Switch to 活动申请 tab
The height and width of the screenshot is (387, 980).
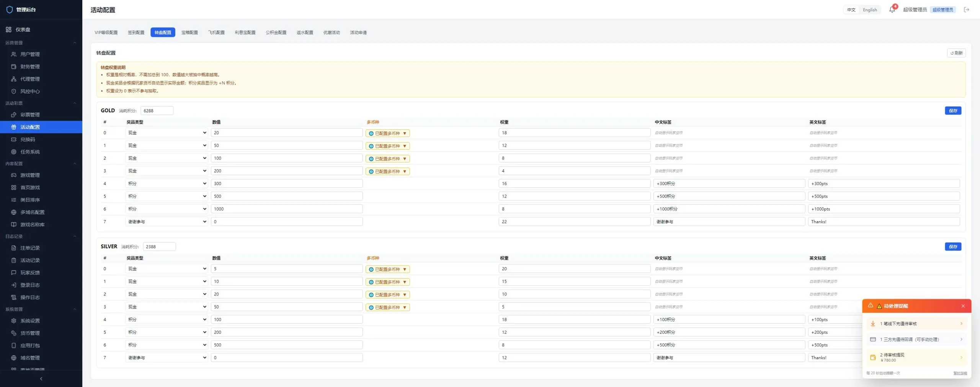(358, 33)
